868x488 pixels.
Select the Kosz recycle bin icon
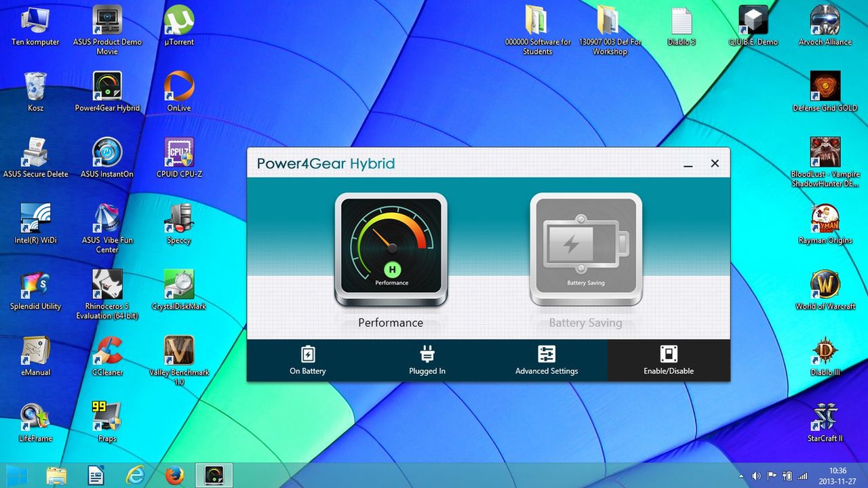click(x=35, y=91)
